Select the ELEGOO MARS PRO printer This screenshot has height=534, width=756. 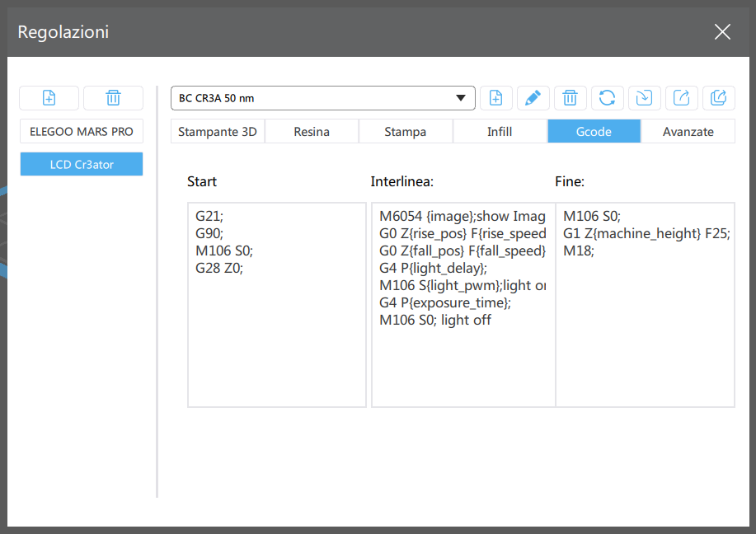(x=82, y=132)
